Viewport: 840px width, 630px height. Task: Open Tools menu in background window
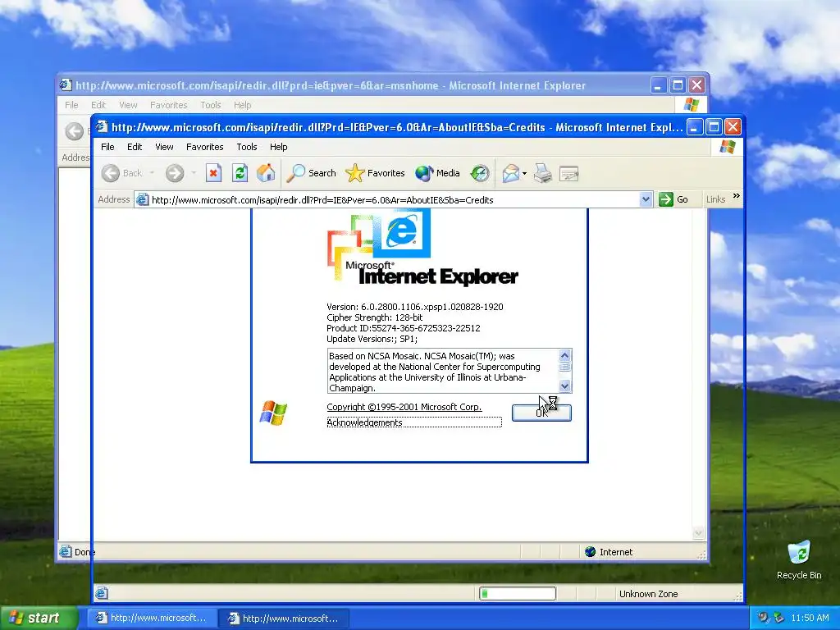coord(211,105)
